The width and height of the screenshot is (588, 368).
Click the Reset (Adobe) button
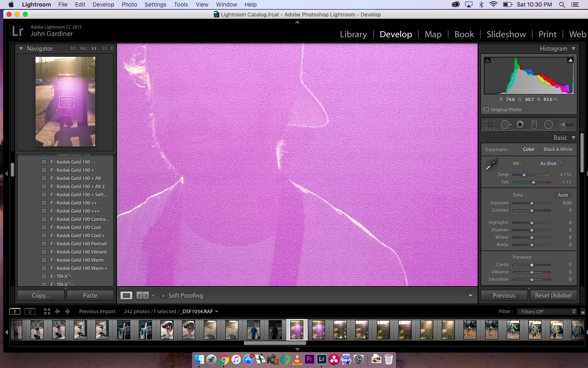click(553, 296)
